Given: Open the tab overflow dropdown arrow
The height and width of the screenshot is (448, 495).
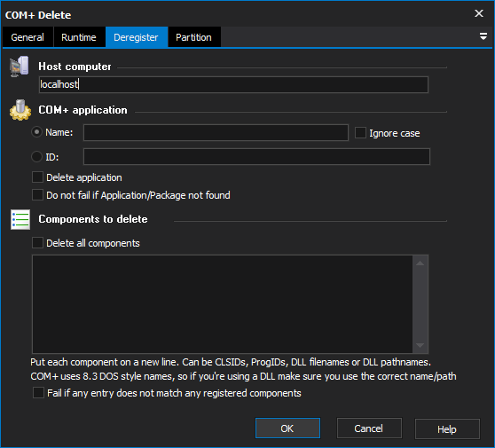Looking at the screenshot, I should click(483, 36).
